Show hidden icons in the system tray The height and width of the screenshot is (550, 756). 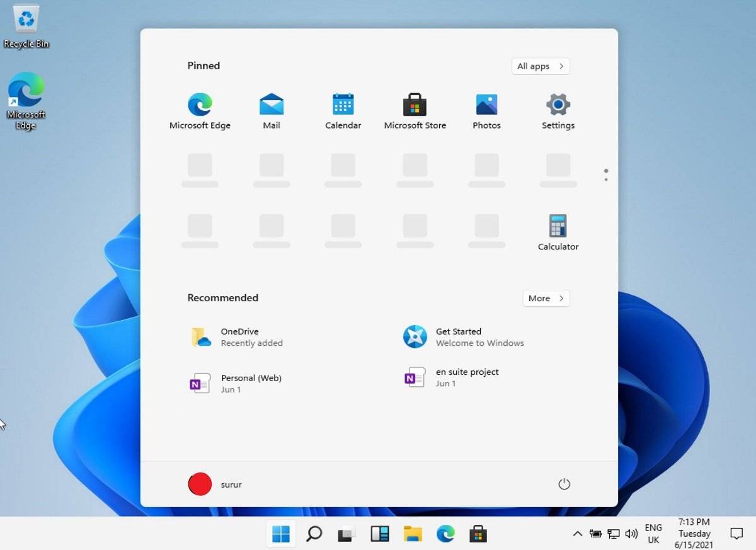(x=578, y=534)
